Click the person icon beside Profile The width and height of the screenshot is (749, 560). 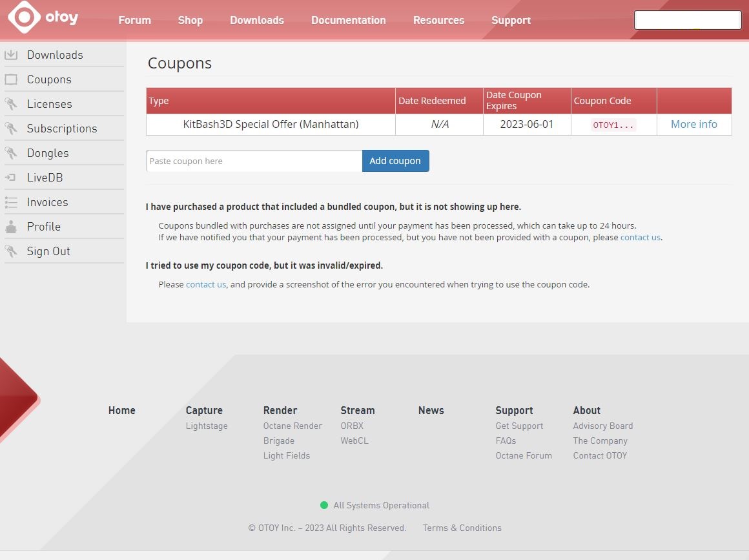click(11, 227)
